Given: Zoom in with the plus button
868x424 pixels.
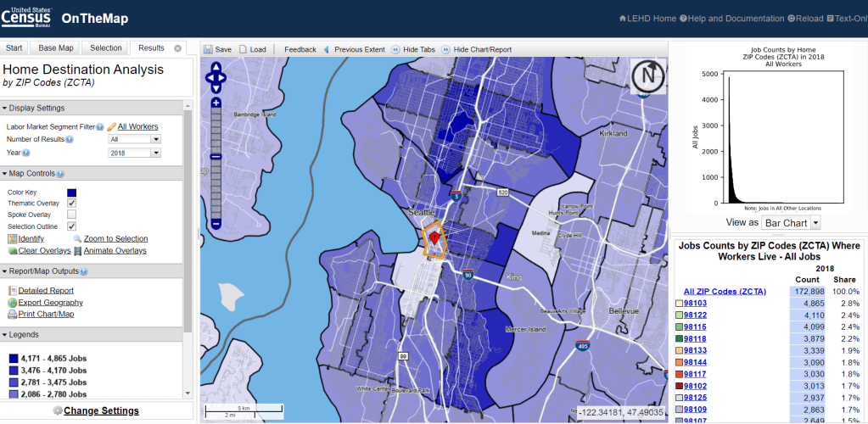Looking at the screenshot, I should coord(216,103).
